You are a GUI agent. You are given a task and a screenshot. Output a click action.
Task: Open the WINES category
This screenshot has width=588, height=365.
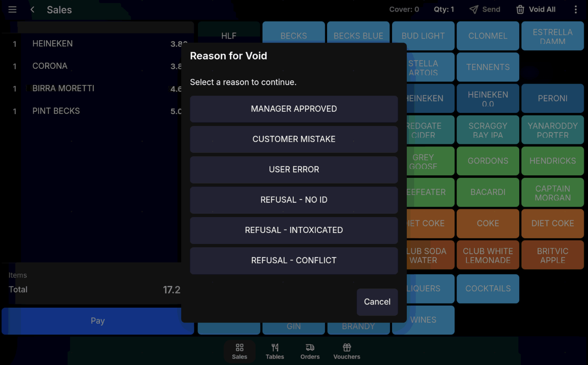click(423, 320)
